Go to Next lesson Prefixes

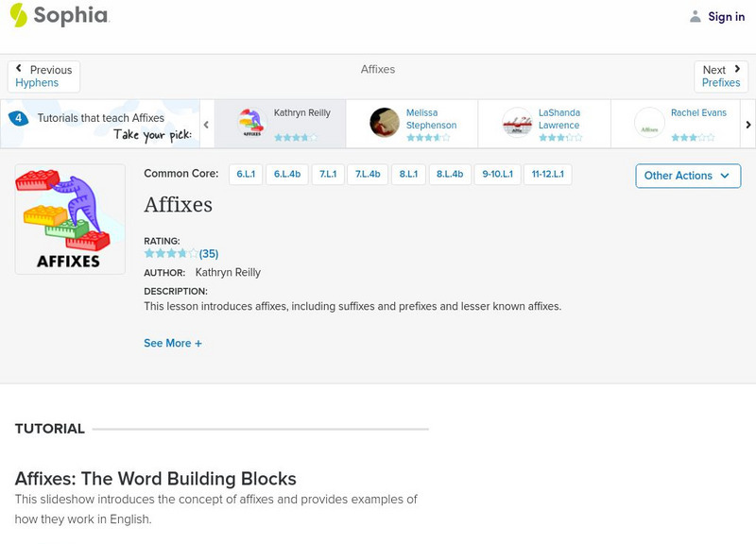coord(721,76)
